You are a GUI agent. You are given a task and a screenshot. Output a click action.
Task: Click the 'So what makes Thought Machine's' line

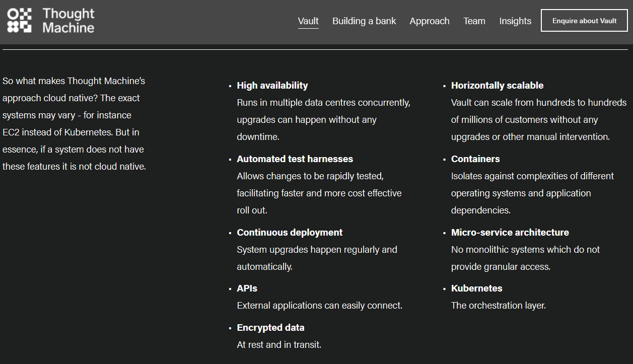tap(74, 81)
